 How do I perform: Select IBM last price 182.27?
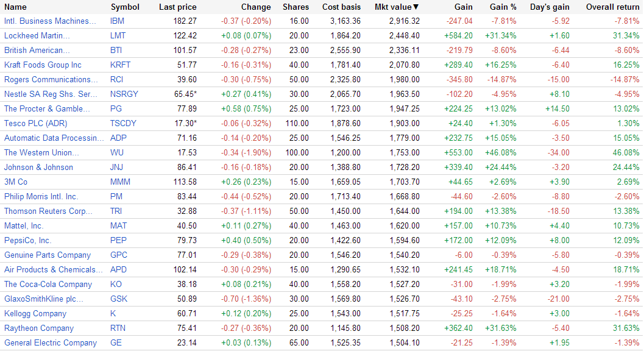[x=185, y=21]
